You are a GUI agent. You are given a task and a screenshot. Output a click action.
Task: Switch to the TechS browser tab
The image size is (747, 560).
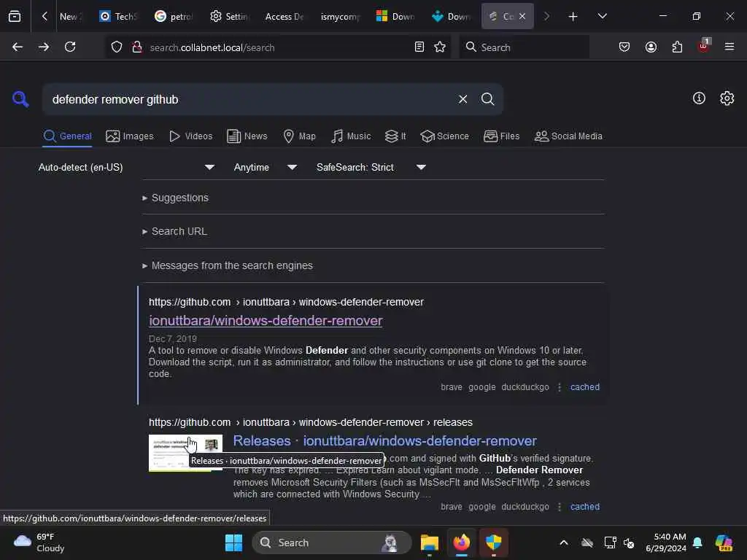[x=118, y=17]
